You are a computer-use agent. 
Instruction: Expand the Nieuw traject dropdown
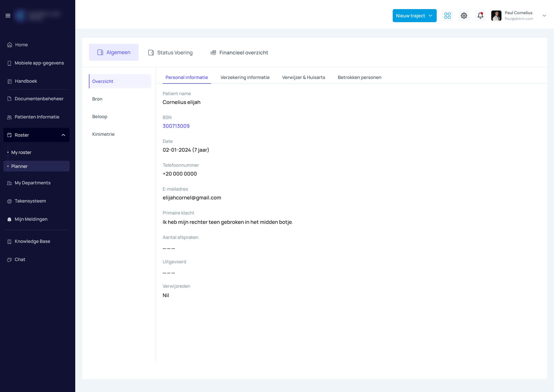point(430,16)
